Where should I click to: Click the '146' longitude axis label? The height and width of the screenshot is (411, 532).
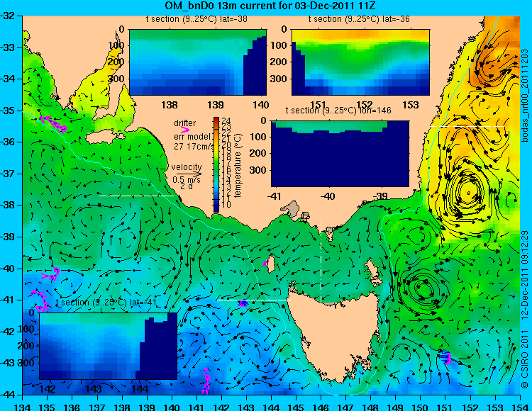point(321,407)
